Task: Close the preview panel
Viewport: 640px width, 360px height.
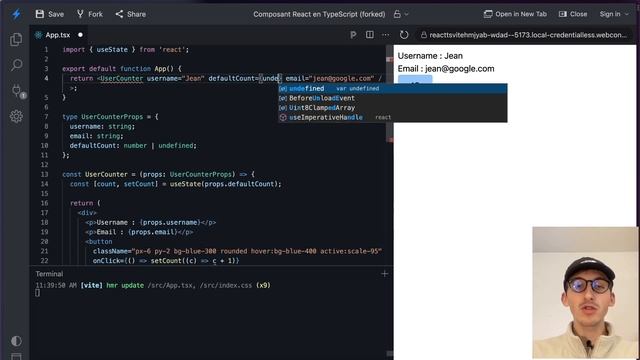Action: coord(573,14)
